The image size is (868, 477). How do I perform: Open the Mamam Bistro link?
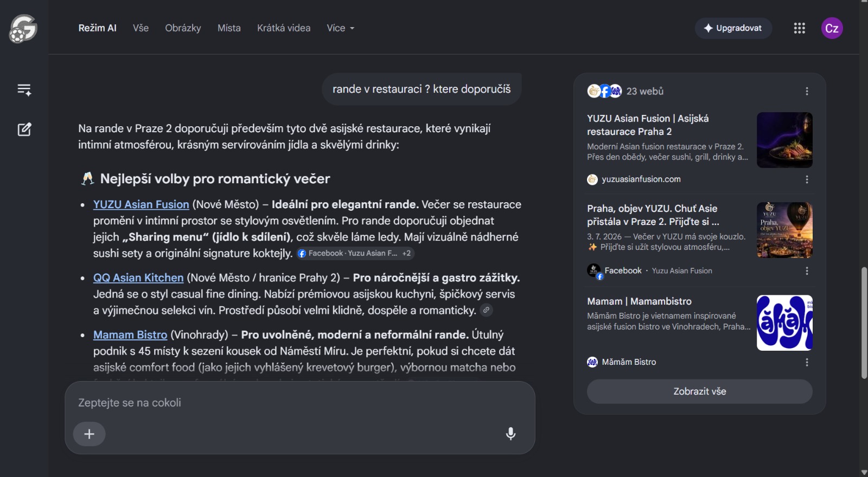130,334
